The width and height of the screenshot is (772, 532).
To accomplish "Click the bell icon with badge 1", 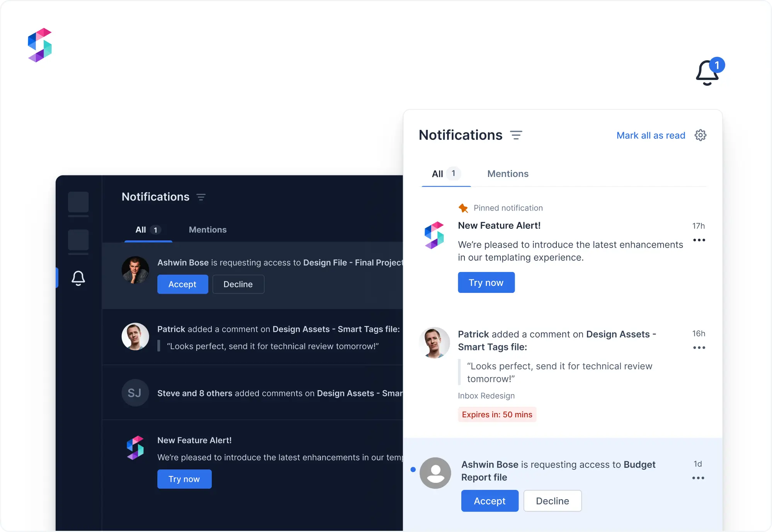I will 708,73.
